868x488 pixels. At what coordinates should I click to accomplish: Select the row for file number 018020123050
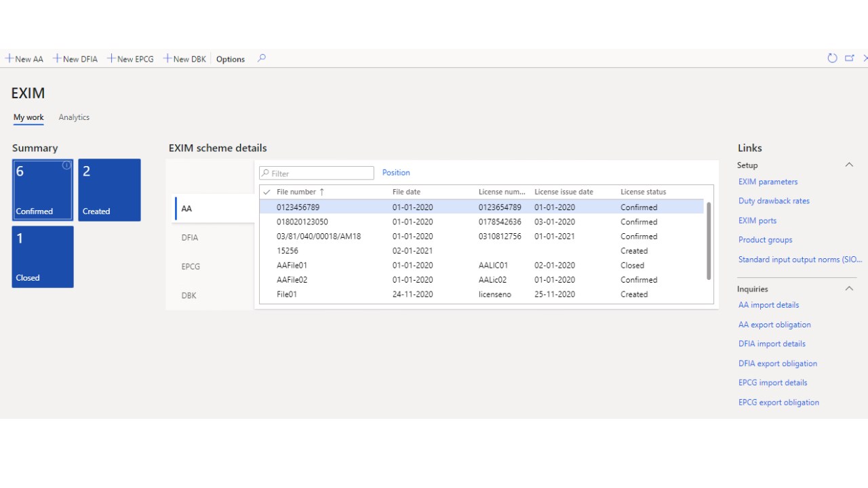(302, 222)
